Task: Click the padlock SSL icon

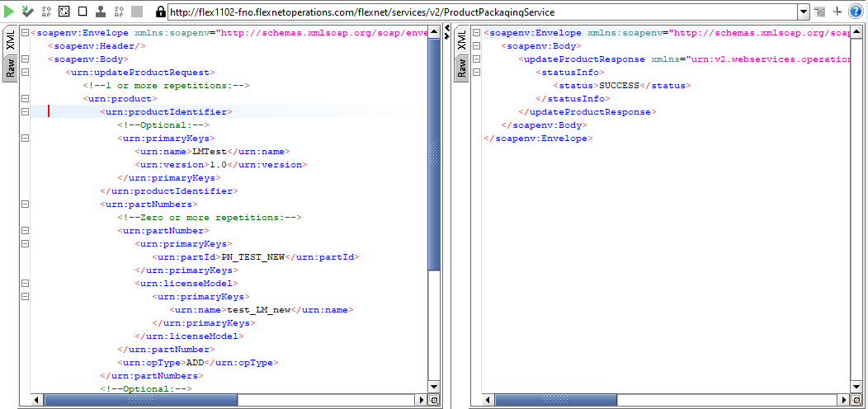Action: pyautogui.click(x=161, y=12)
